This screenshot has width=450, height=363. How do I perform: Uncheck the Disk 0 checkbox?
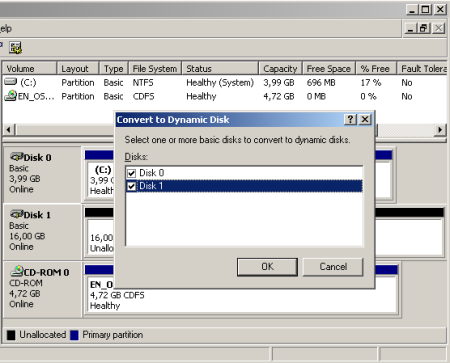tap(131, 173)
